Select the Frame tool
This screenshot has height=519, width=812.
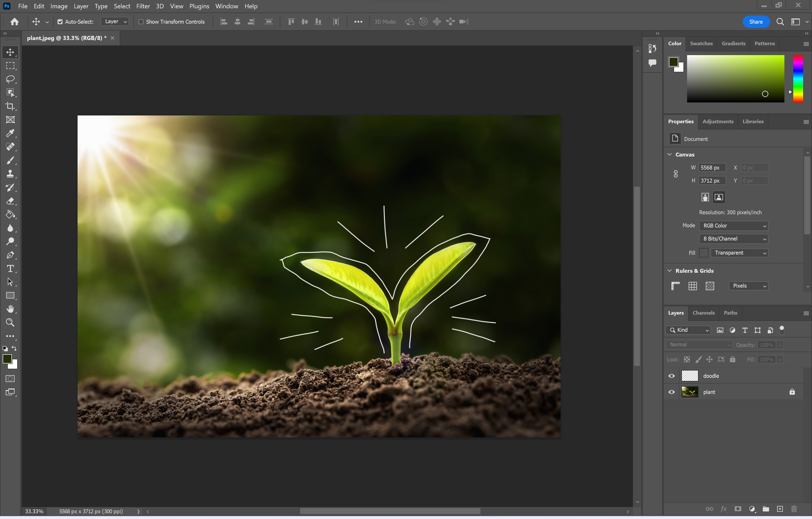click(x=10, y=120)
